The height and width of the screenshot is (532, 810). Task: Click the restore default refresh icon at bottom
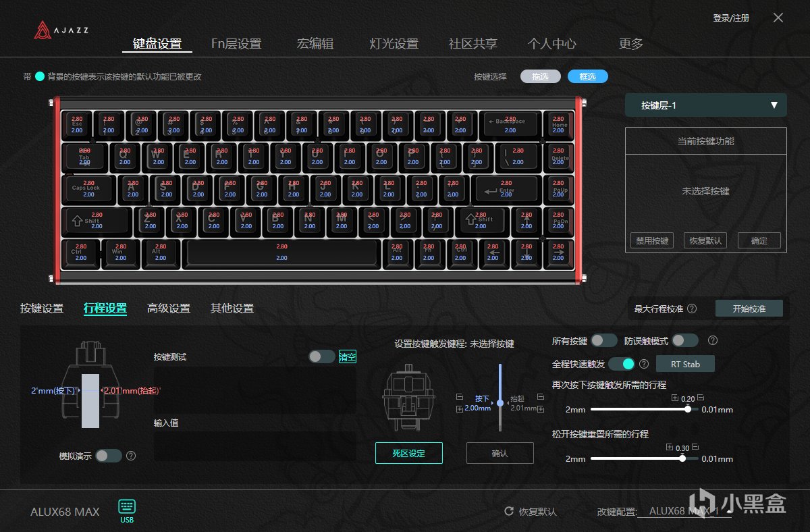509,512
